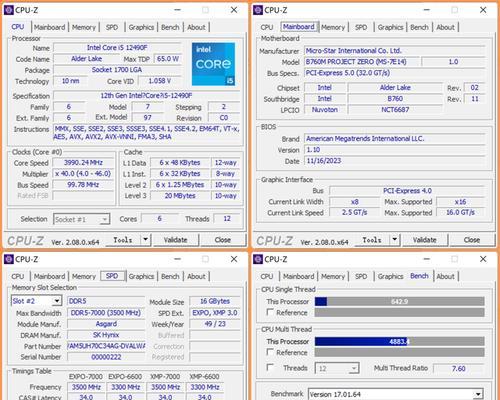The image size is (500, 400).
Task: Click the Specification field 12th Gen Intel Core i5-12490F
Action: (x=147, y=96)
